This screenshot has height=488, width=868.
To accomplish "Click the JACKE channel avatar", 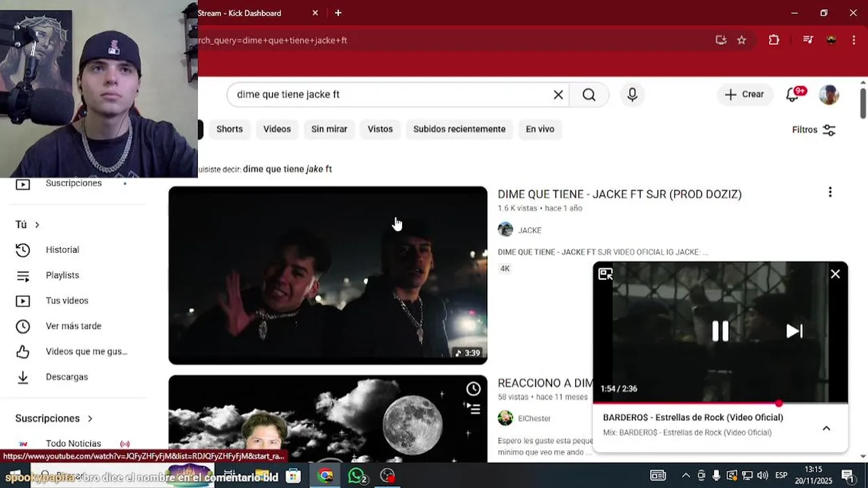I will (505, 229).
